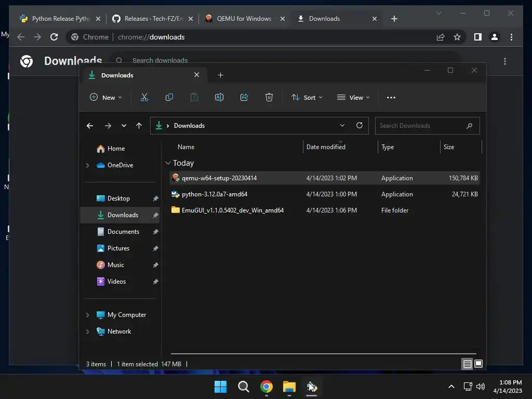Close the QEMU for Windows Chrome tab
This screenshot has width=532, height=399.
click(x=282, y=19)
